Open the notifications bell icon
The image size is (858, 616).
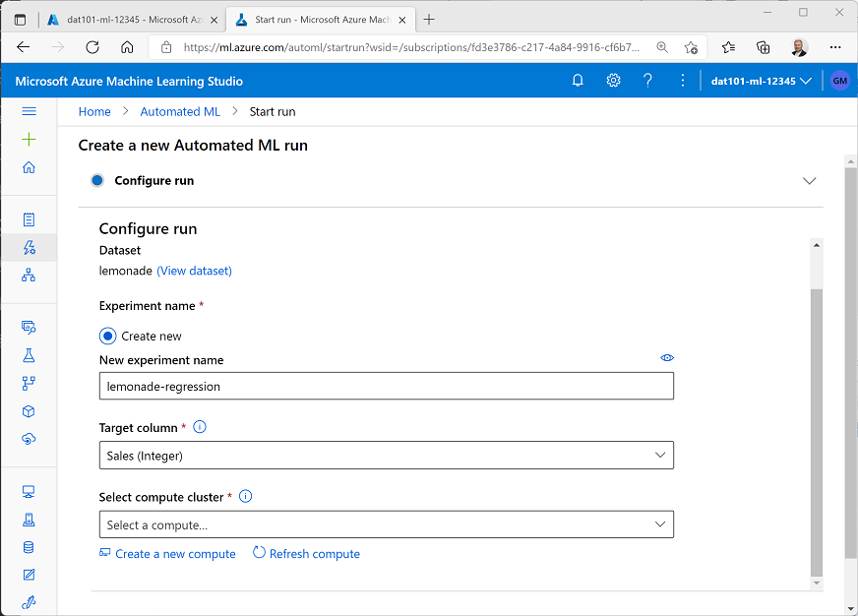(x=578, y=80)
